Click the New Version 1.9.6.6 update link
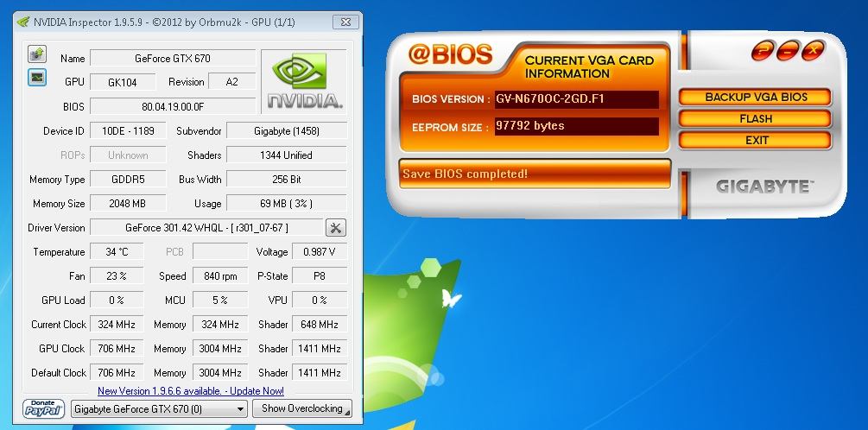The image size is (868, 430). [190, 390]
